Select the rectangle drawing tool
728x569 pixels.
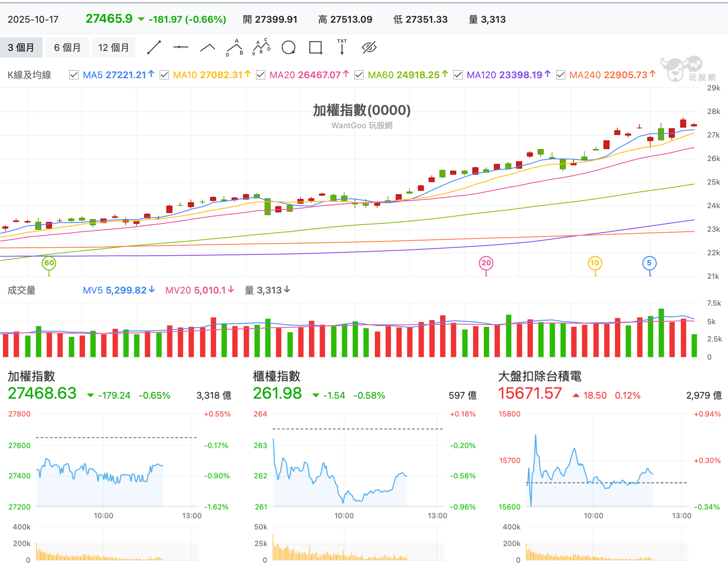[316, 48]
